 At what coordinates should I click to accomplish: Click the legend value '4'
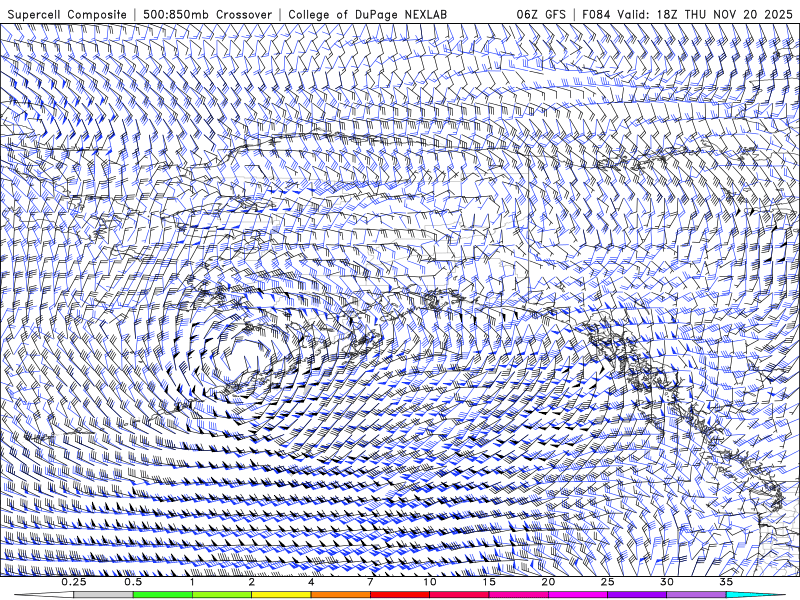[x=311, y=582]
